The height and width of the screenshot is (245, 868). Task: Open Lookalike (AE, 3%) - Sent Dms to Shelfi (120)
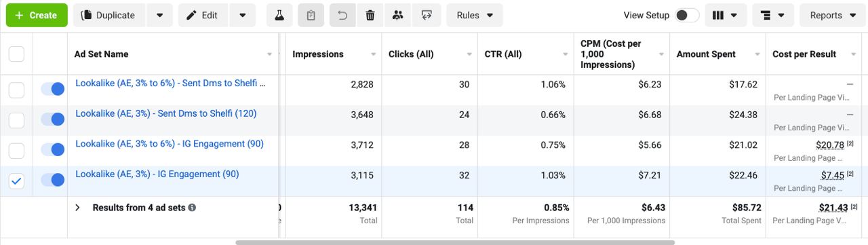tap(166, 114)
